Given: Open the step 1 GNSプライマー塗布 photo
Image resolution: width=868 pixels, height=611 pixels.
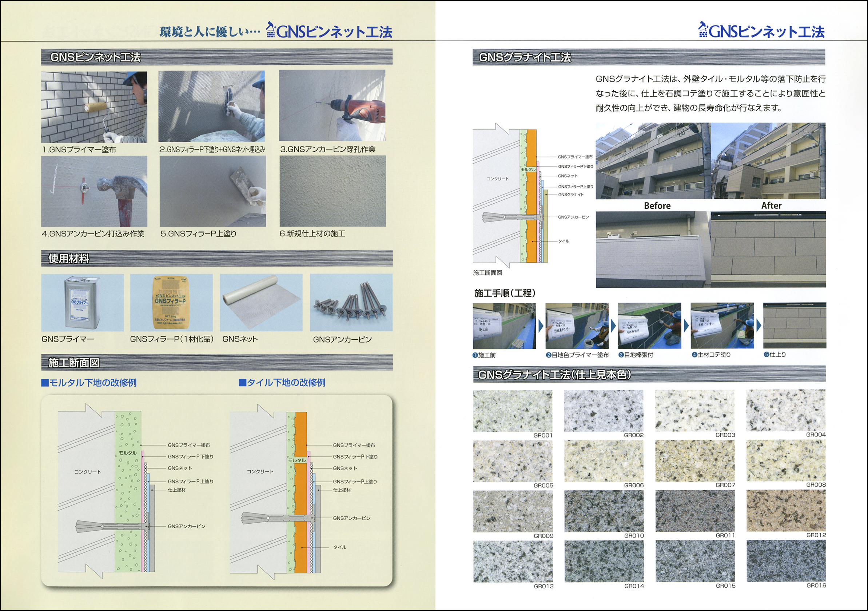Looking at the screenshot, I should click(x=94, y=107).
